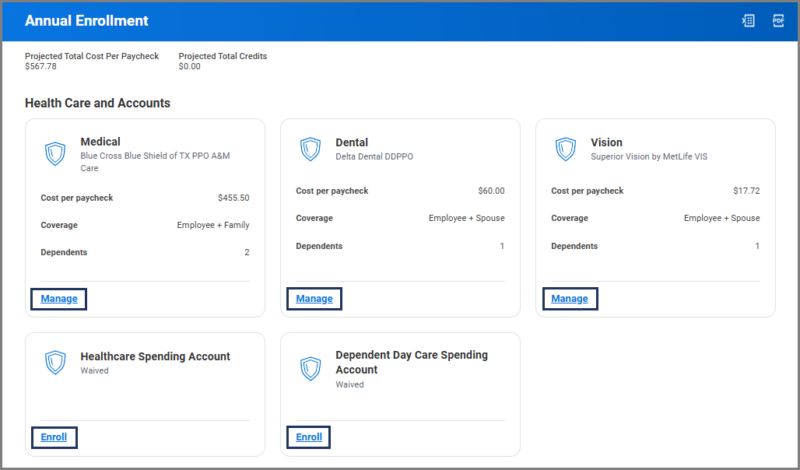800x470 pixels.
Task: Click Dental Coverage label
Action: coord(314,218)
